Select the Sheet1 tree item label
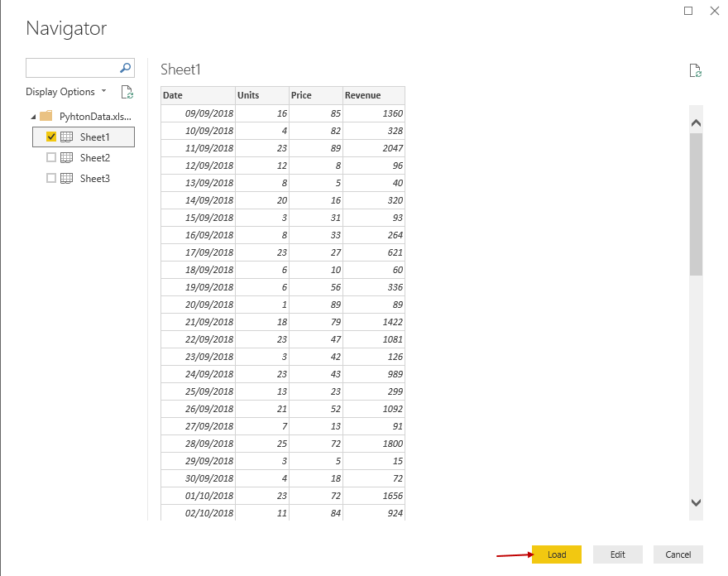 (94, 137)
